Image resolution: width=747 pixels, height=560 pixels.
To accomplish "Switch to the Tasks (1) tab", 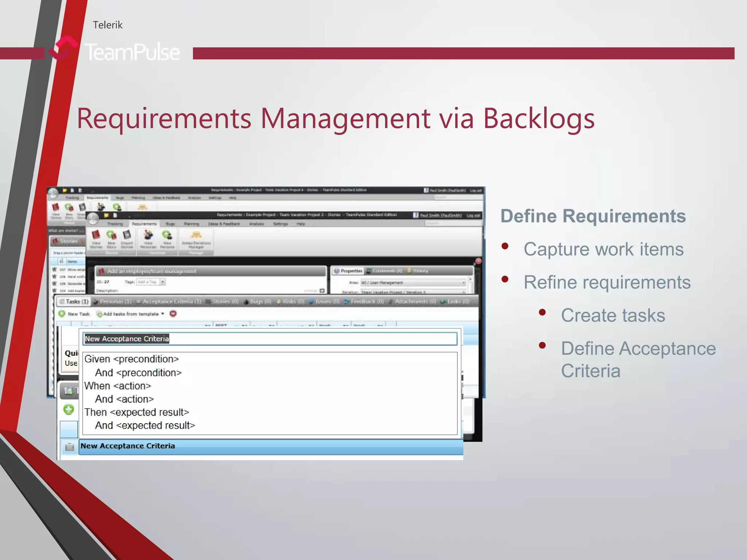I will [74, 302].
